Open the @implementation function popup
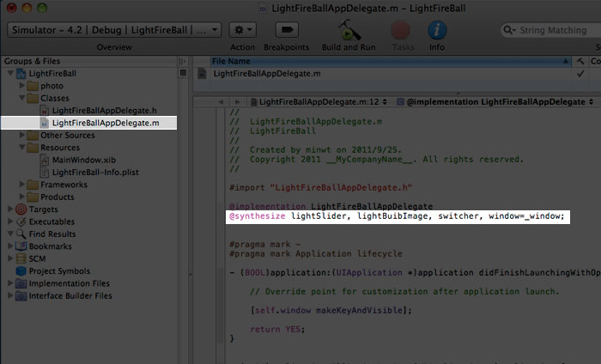 495,102
